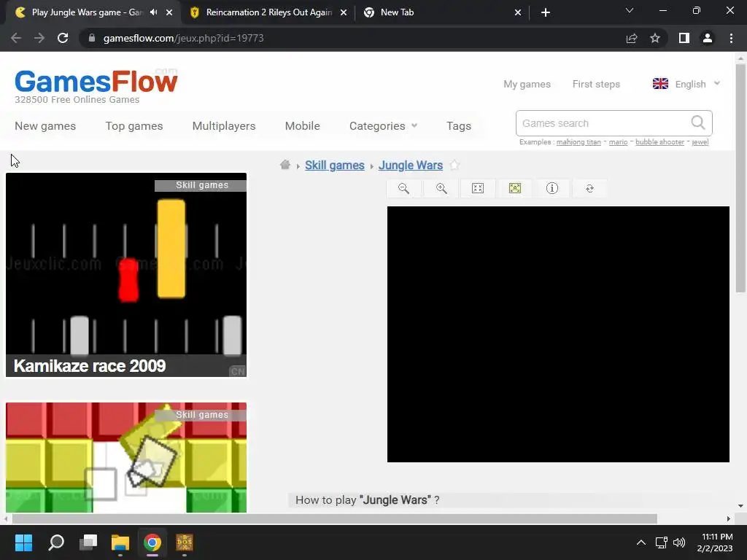Open Windows Start menu
Image resolution: width=747 pixels, height=560 pixels.
pos(23,542)
